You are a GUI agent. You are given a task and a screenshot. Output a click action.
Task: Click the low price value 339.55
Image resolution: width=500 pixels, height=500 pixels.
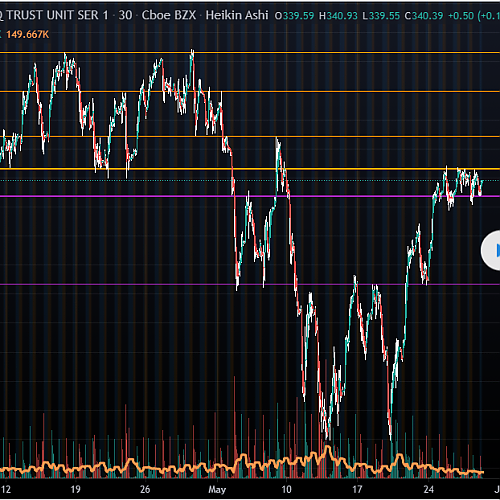point(384,16)
